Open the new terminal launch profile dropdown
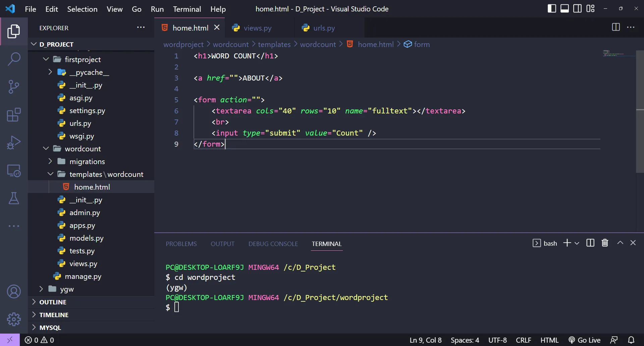The image size is (644, 346). click(x=577, y=243)
